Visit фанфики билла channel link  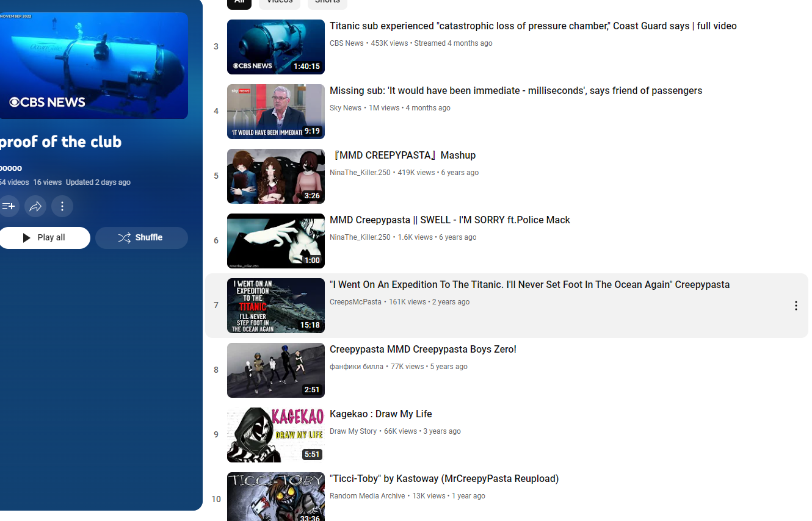(x=357, y=367)
